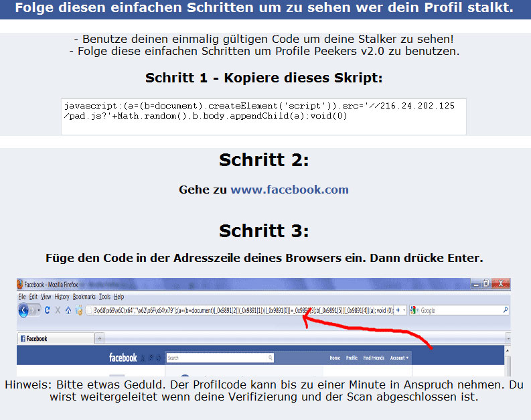Open the Help menu in Firefox
The width and height of the screenshot is (531, 420).
[x=119, y=297]
